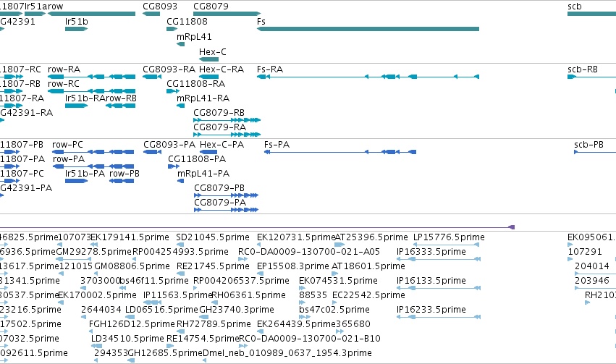
Task: Click the CG11808-RA transcript label
Action: coord(195,84)
